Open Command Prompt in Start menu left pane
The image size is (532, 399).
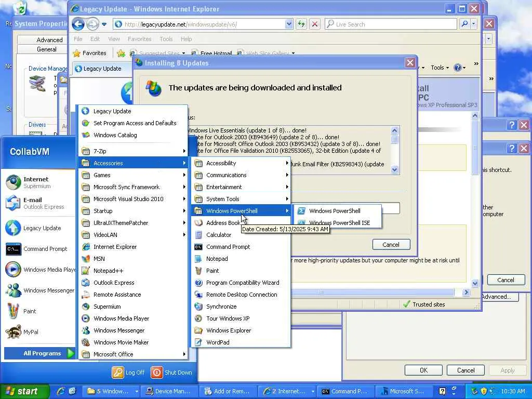(x=38, y=249)
